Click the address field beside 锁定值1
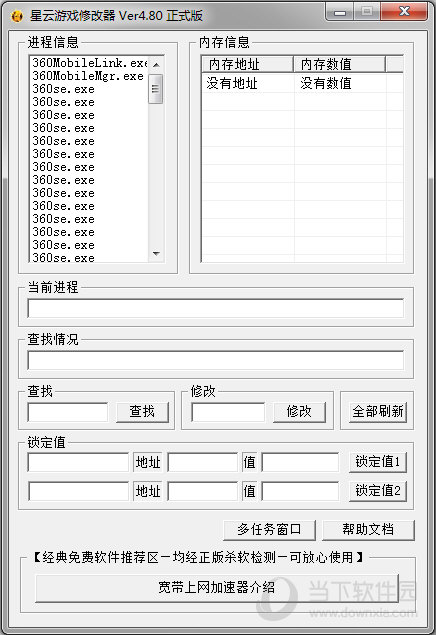436x635 pixels. tap(202, 462)
